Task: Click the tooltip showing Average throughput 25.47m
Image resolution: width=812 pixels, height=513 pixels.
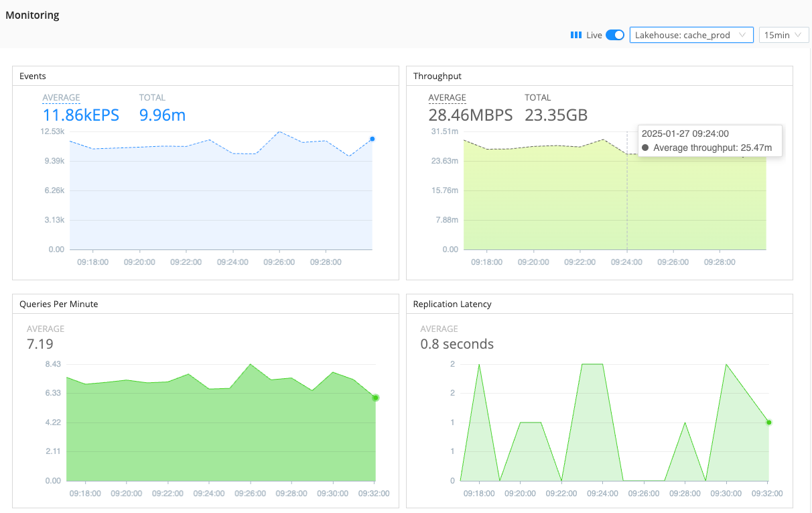Action: pos(709,140)
